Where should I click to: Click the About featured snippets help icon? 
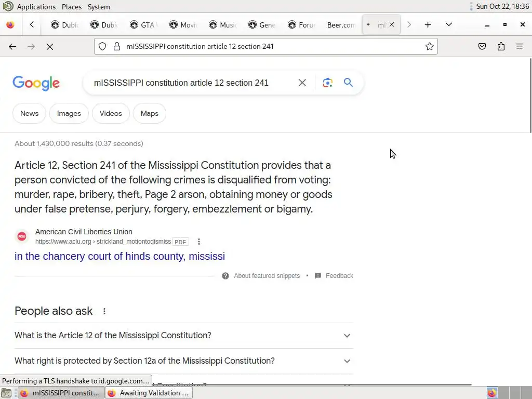[x=225, y=276]
